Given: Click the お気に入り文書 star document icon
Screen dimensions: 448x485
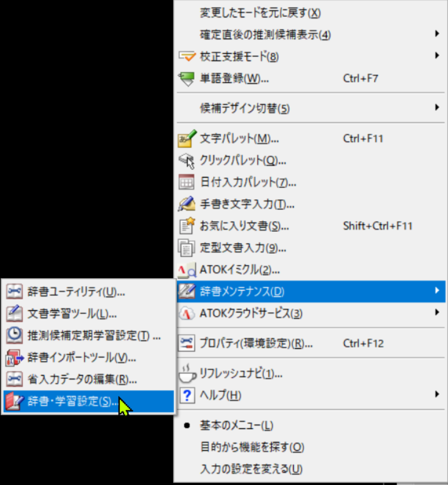Looking at the screenshot, I should 187,226.
